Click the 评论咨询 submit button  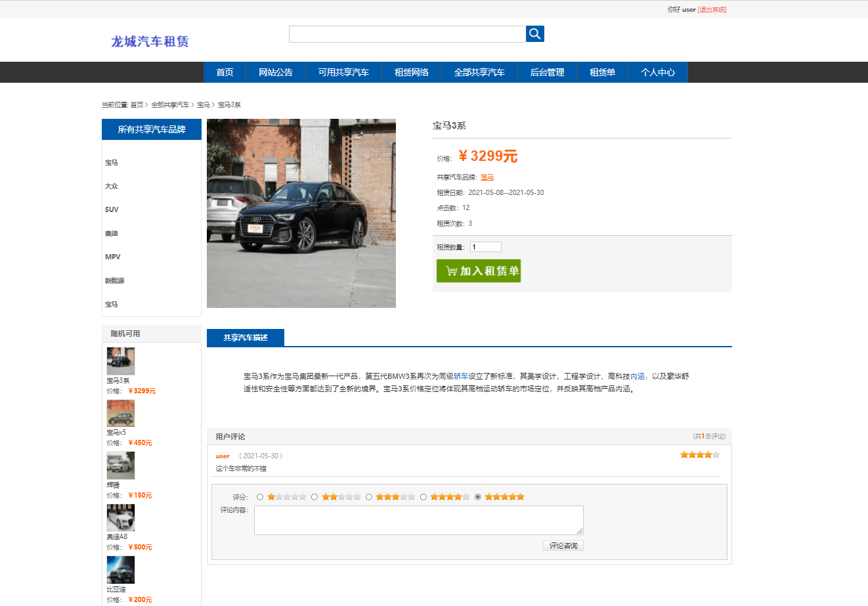[x=563, y=545]
